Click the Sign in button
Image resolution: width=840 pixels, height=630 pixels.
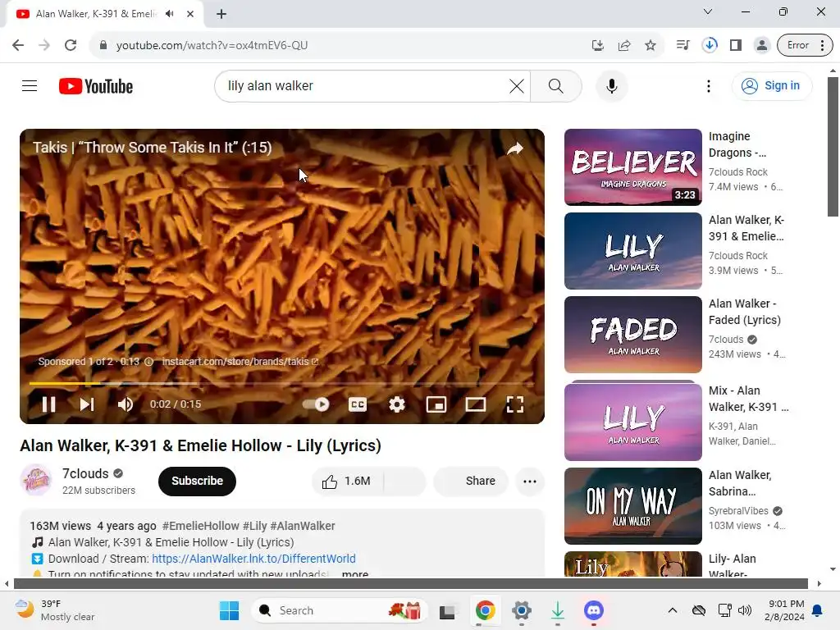click(771, 85)
